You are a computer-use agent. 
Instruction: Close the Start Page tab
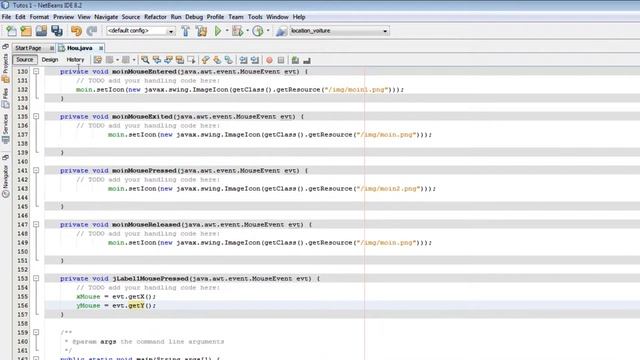click(x=51, y=48)
